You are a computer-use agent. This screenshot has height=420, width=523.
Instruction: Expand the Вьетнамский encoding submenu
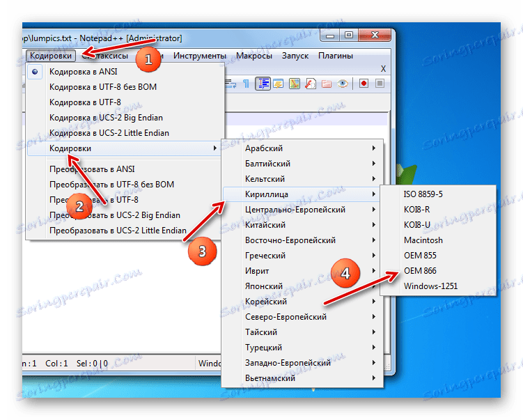click(x=302, y=379)
